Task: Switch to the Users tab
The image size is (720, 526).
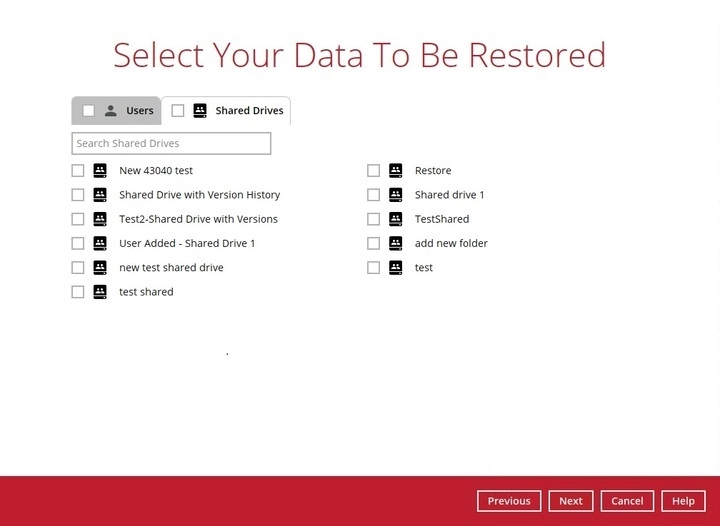Action: point(116,111)
